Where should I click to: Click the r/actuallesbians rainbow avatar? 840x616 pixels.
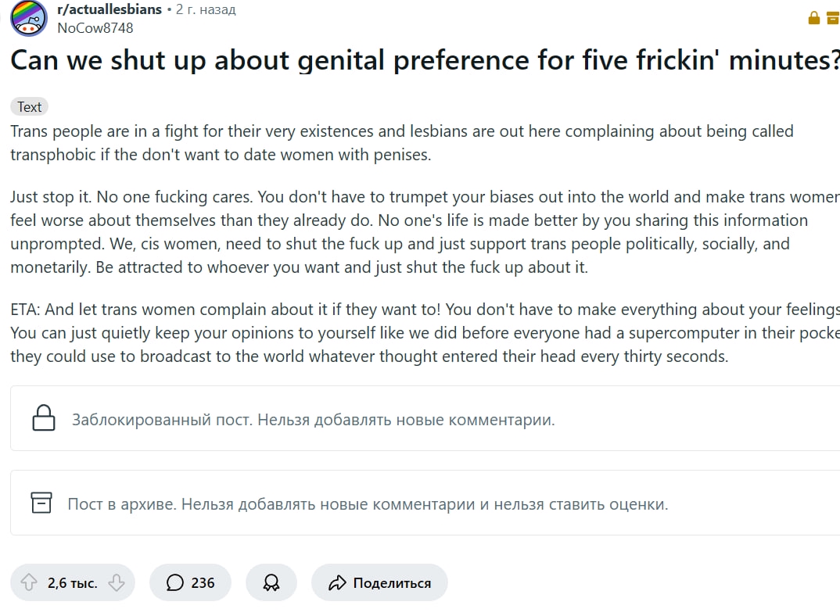coord(28,18)
